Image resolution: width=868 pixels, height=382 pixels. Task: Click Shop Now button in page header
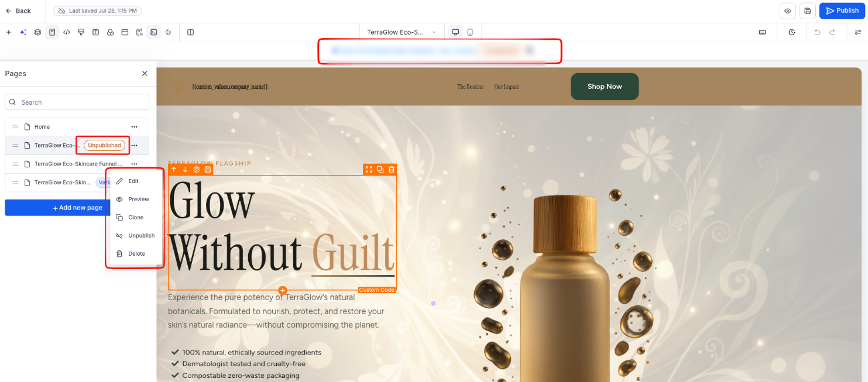605,87
